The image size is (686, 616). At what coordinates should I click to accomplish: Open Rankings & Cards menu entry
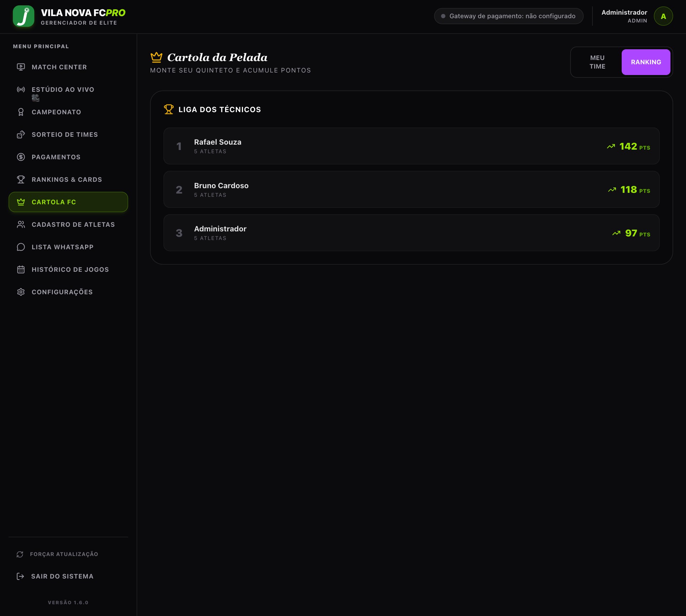coord(68,180)
